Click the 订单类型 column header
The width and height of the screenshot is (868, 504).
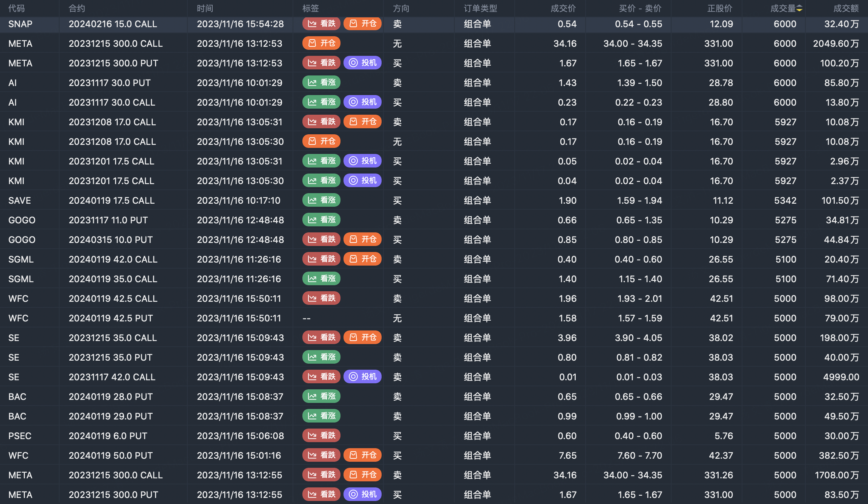481,8
